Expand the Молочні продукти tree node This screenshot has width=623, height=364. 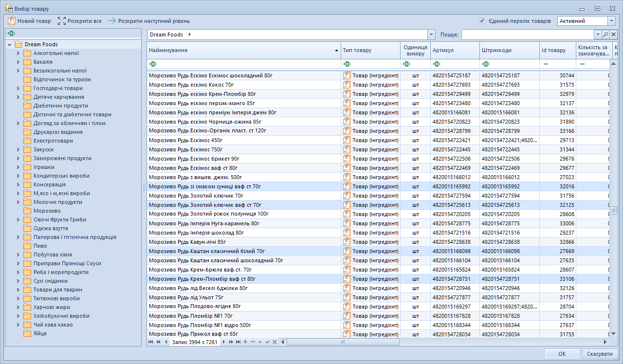point(18,202)
